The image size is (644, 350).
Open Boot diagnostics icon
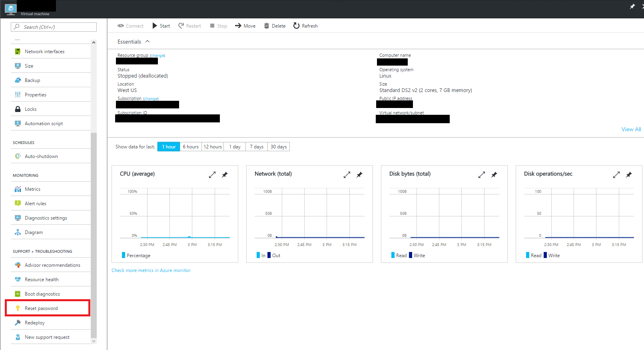click(x=18, y=294)
